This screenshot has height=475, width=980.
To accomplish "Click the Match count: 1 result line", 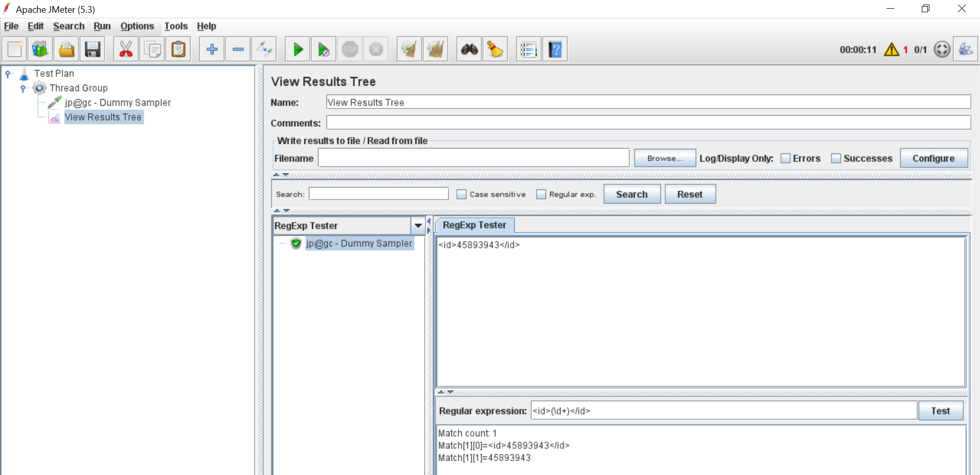I will pos(467,433).
